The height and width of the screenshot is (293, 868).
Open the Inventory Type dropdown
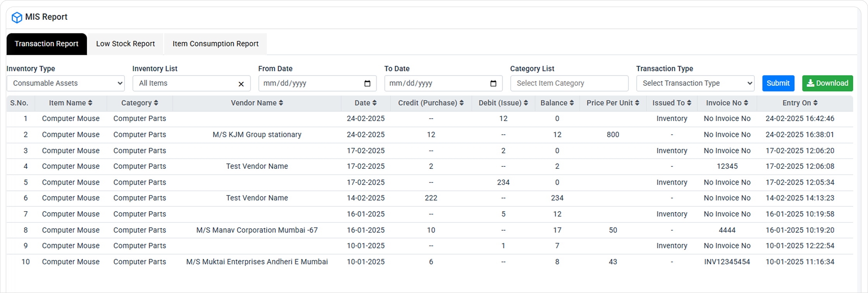(x=65, y=83)
